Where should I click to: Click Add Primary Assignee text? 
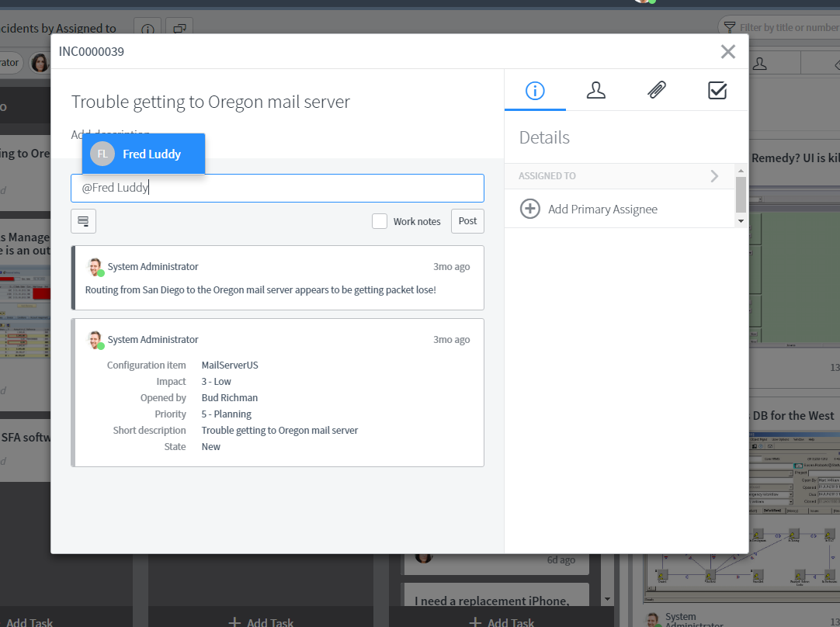coord(602,210)
